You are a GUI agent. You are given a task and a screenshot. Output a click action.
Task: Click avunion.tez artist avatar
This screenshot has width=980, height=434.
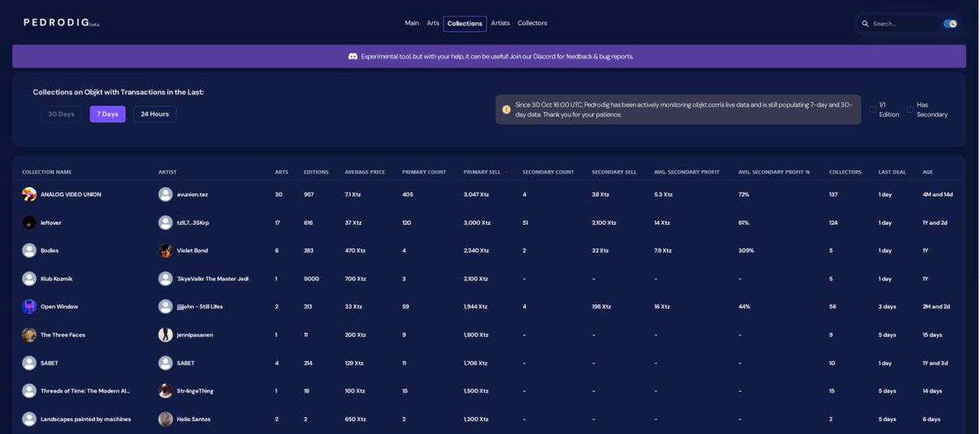click(166, 195)
